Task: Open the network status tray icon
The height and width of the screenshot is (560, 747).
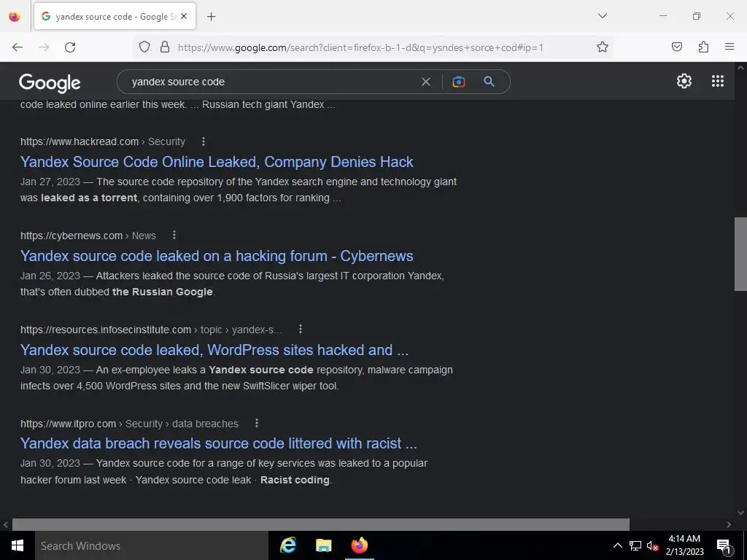Action: coord(635,545)
